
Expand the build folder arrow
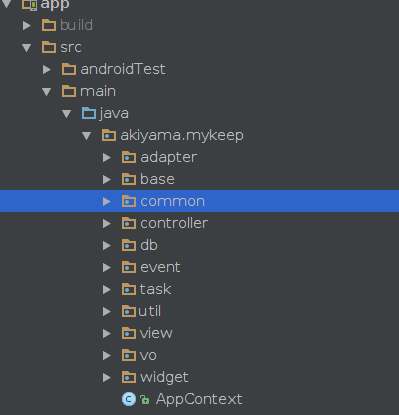(x=27, y=25)
